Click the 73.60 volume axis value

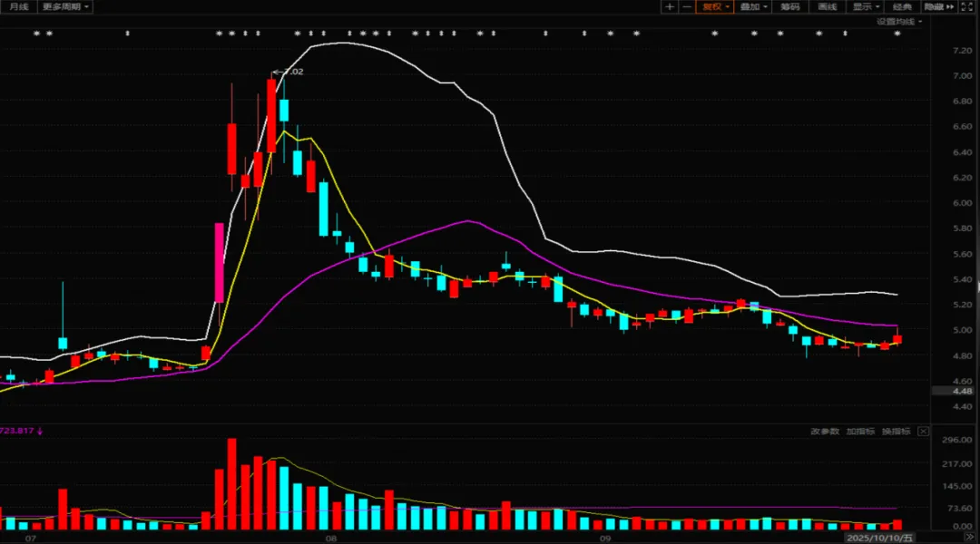(959, 509)
